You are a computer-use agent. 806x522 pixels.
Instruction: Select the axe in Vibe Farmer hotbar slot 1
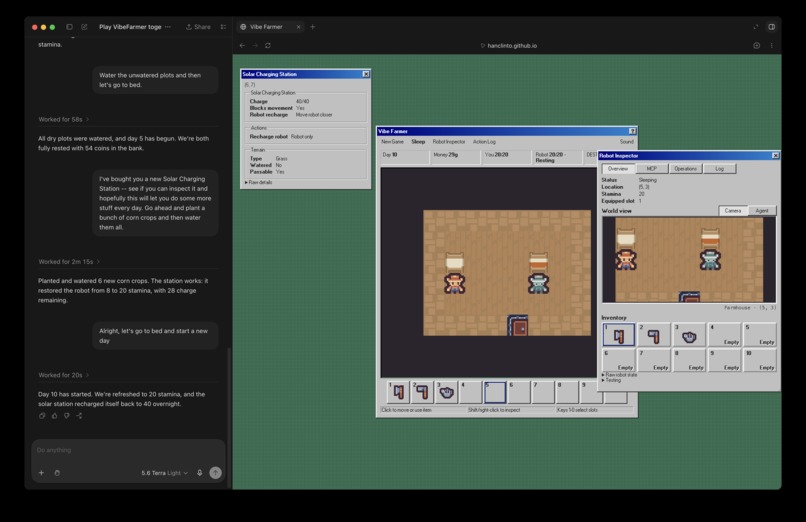[x=398, y=393]
